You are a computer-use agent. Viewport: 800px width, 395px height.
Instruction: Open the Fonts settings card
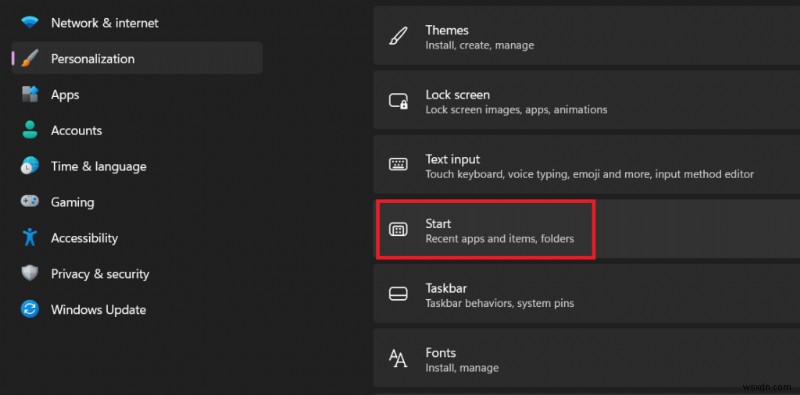point(587,358)
